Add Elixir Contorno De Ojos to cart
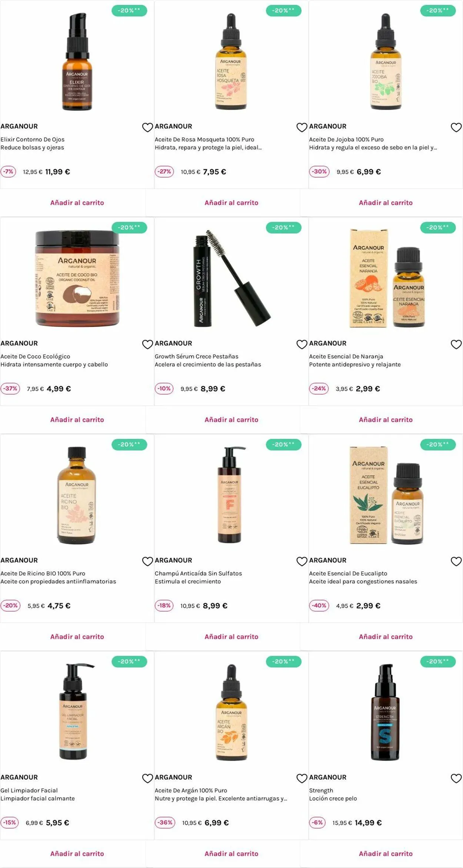463x868 pixels. coord(77,203)
